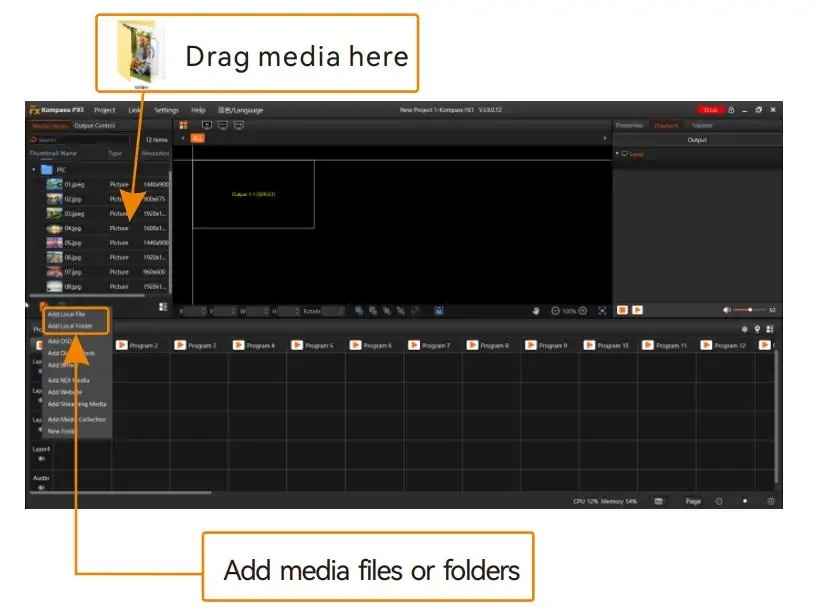
Task: Toggle media library grid view icon
Action: [163, 307]
